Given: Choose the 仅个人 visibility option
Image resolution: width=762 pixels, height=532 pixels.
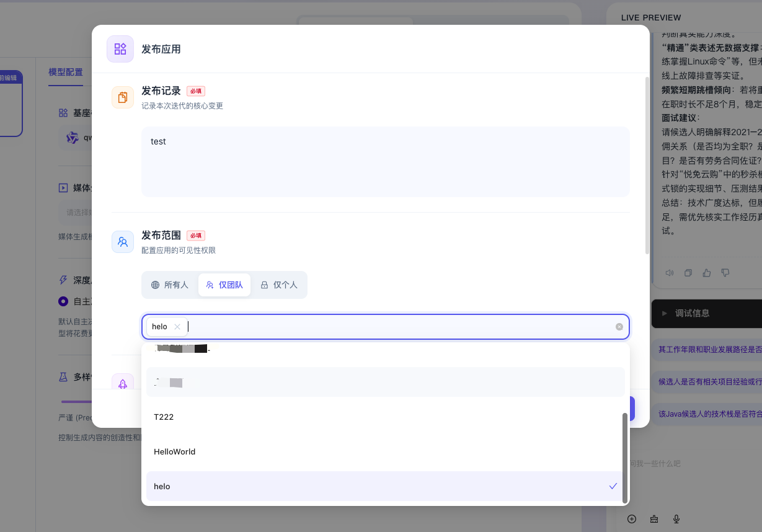Looking at the screenshot, I should tap(279, 285).
